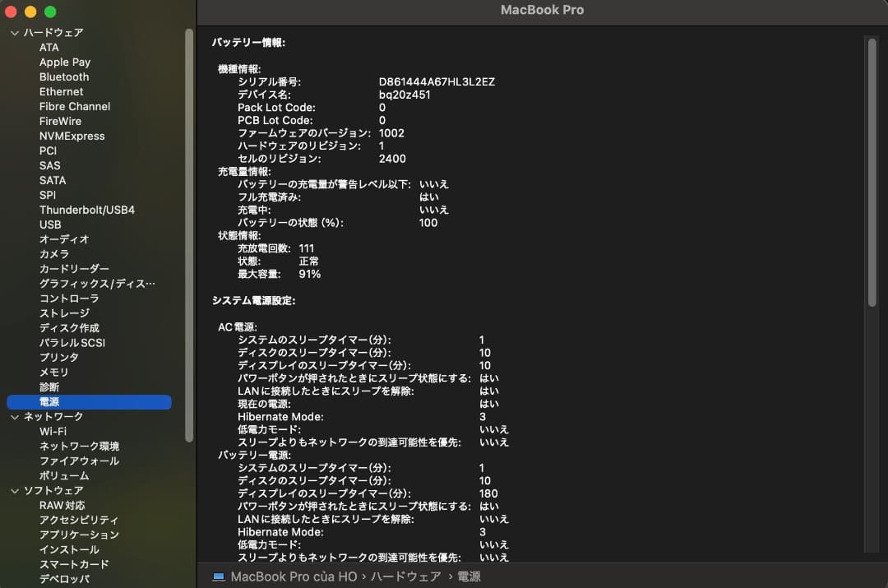Collapse the ネットワーク section
This screenshot has height=588, width=888.
coord(13,416)
